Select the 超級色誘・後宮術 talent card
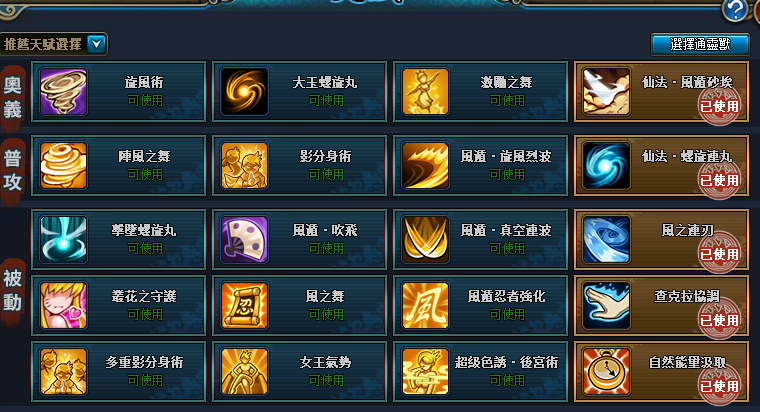 [480, 371]
